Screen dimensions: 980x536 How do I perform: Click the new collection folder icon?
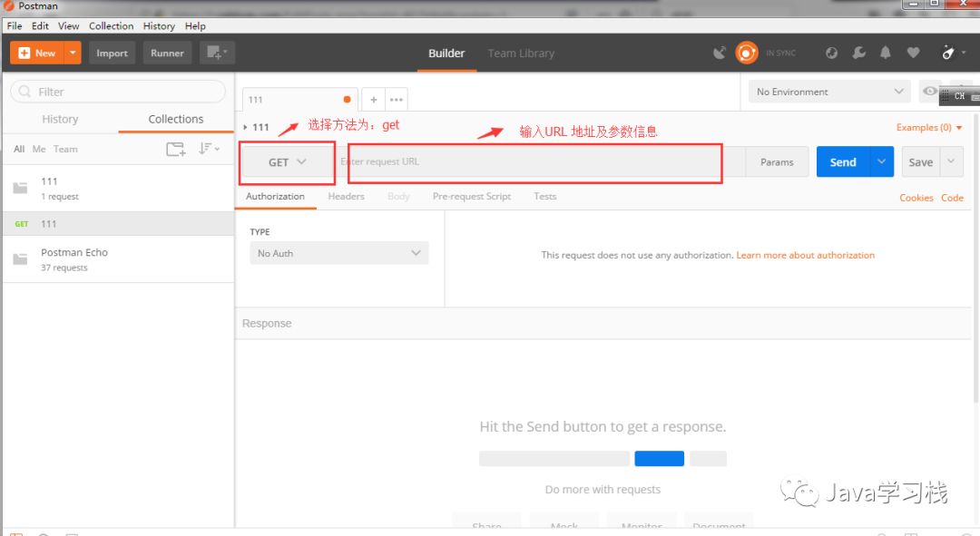176,149
